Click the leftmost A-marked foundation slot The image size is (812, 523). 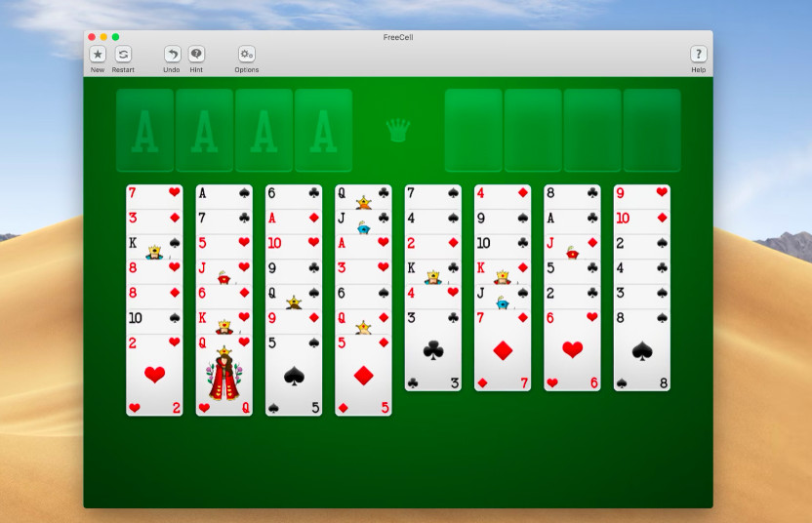[144, 130]
